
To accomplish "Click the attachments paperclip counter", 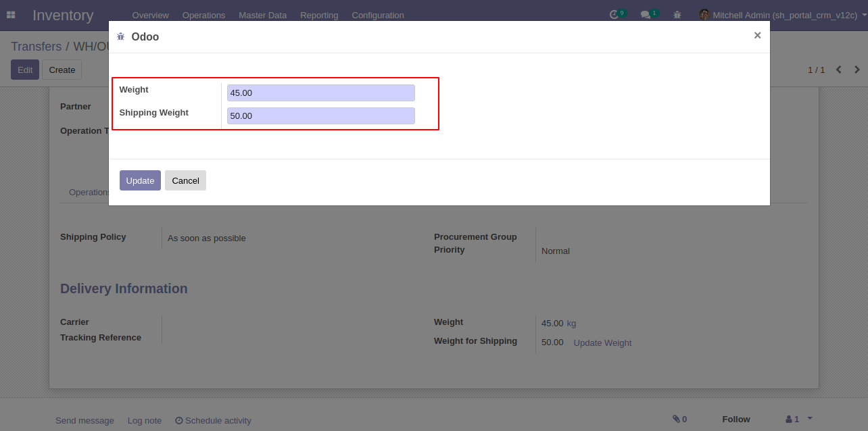I will pos(679,420).
